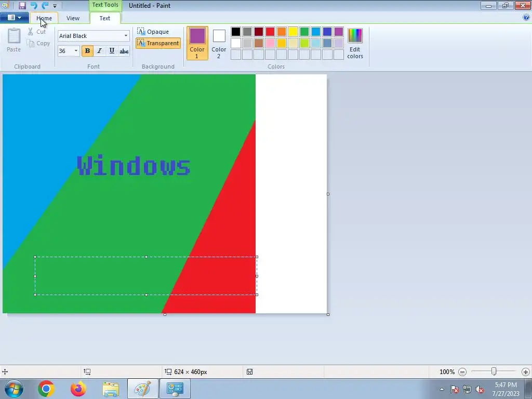Launch Firefox from taskbar

coord(78,389)
